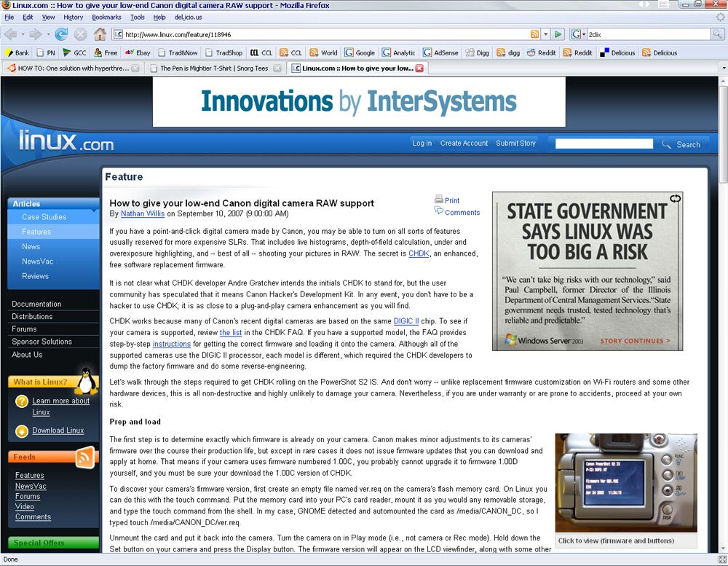Screen dimensions: 728x566
Task: Select Case Studies in the Articles menu
Action: tap(44, 217)
